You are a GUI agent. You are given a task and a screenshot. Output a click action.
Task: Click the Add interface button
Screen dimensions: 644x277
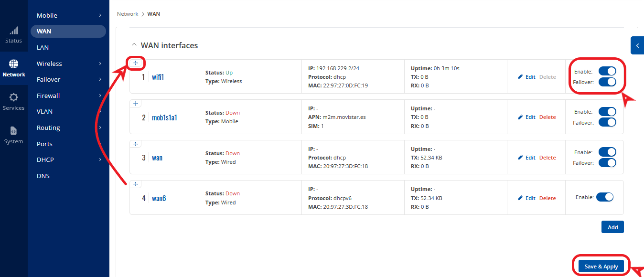(612, 227)
